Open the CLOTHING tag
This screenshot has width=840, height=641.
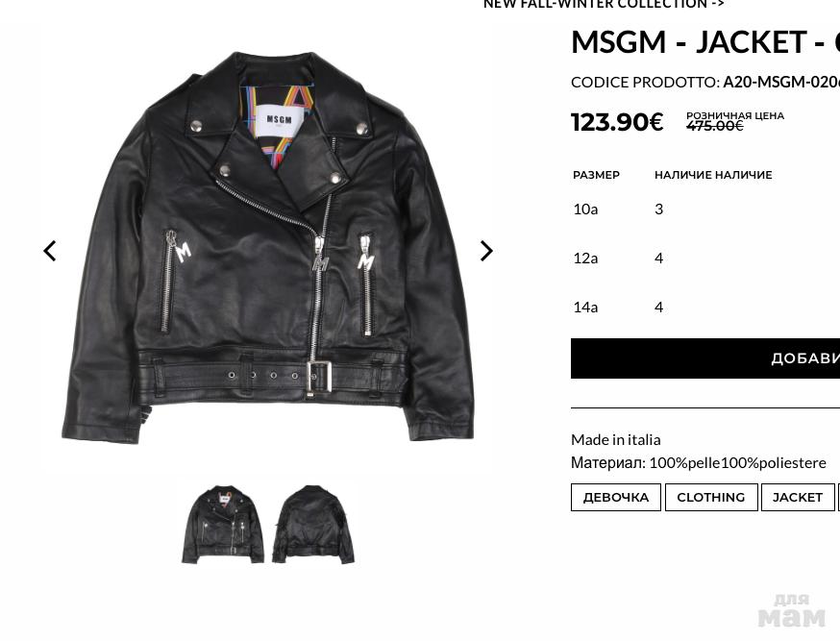pyautogui.click(x=711, y=497)
